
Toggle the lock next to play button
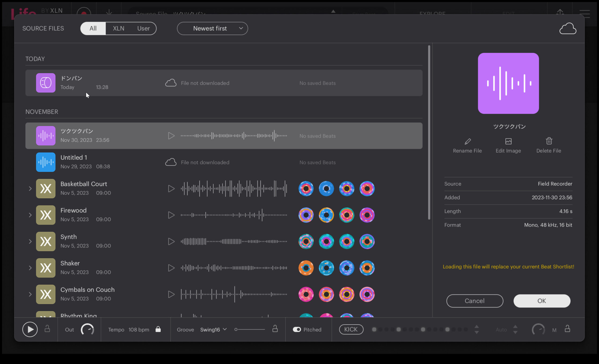tap(47, 329)
